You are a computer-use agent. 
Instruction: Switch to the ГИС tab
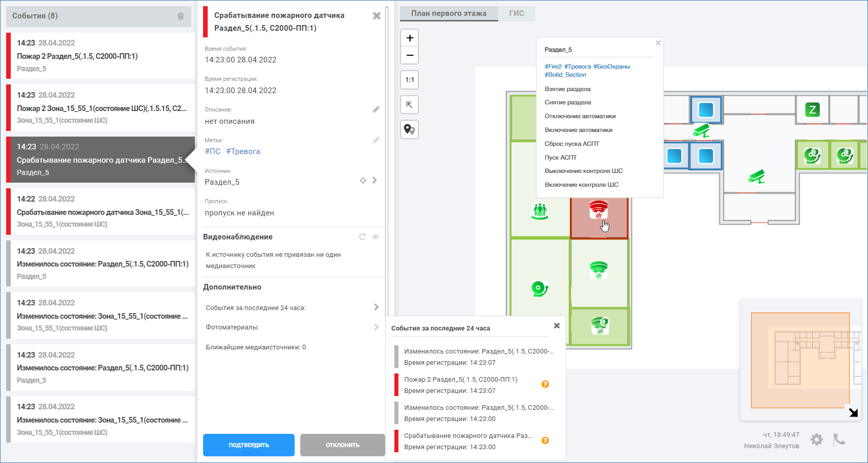tap(517, 13)
